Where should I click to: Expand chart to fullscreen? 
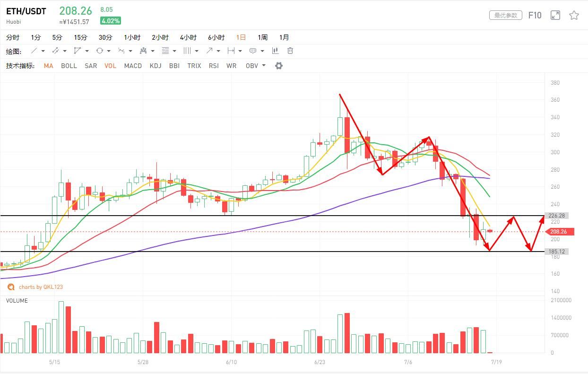(x=555, y=16)
